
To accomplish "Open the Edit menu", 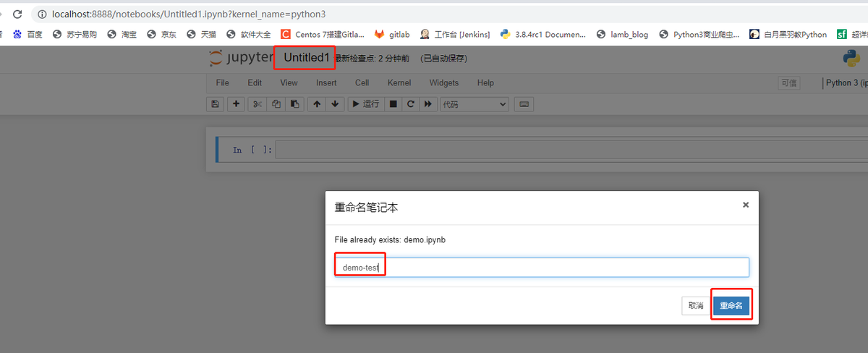I will click(x=255, y=83).
